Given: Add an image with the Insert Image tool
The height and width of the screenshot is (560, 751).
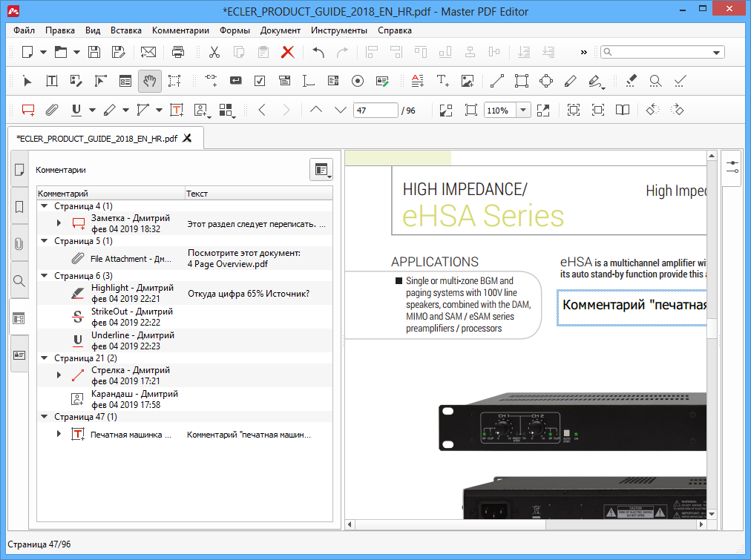Looking at the screenshot, I should point(468,82).
